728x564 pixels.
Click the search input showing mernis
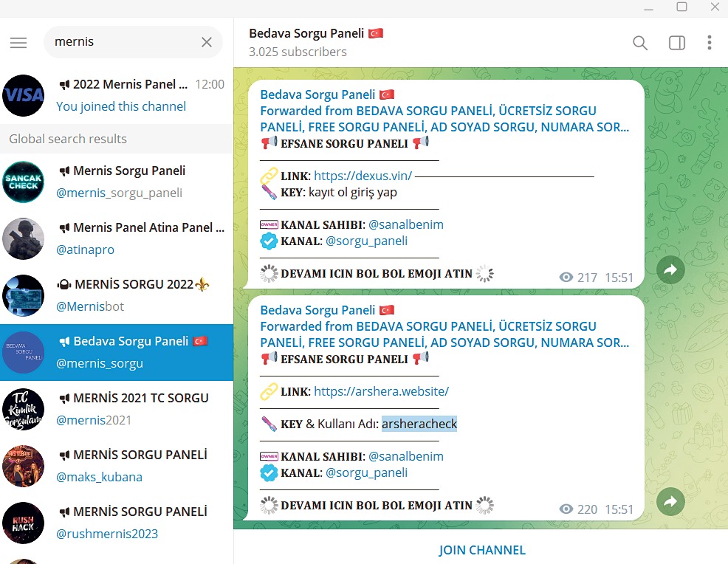pyautogui.click(x=126, y=42)
